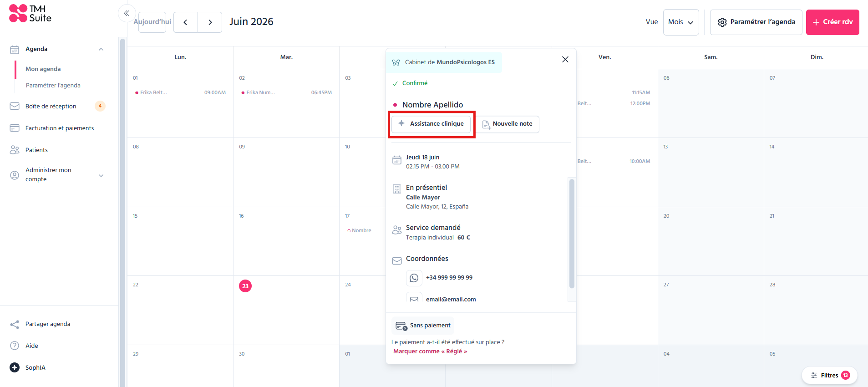Click the inbox notification badge showing 4

(100, 106)
